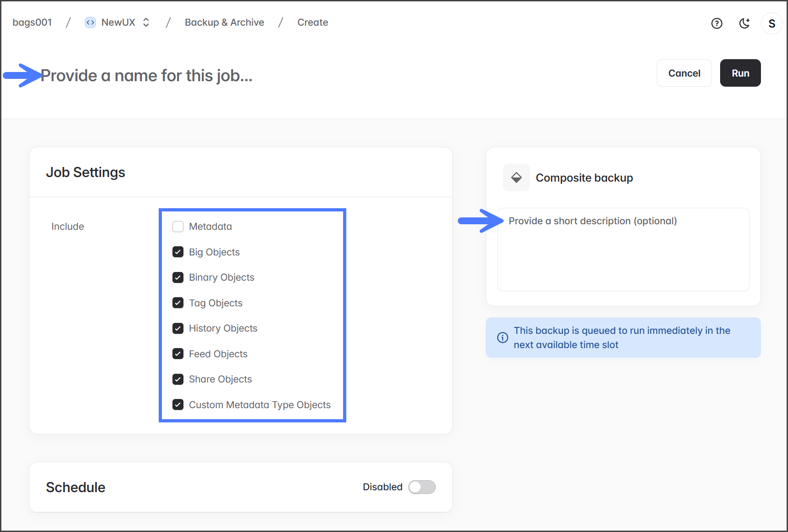788x532 pixels.
Task: Click the NewUX code bracket icon
Action: coord(90,22)
